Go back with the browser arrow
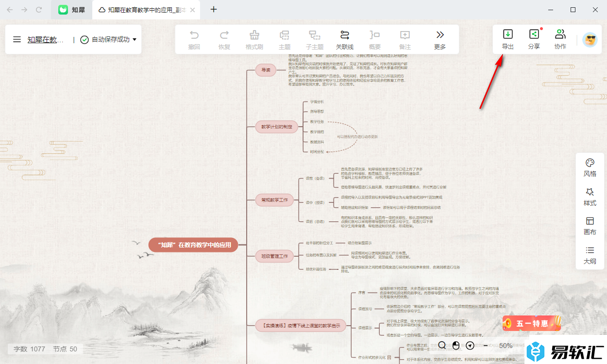The width and height of the screenshot is (607, 364). (10, 10)
